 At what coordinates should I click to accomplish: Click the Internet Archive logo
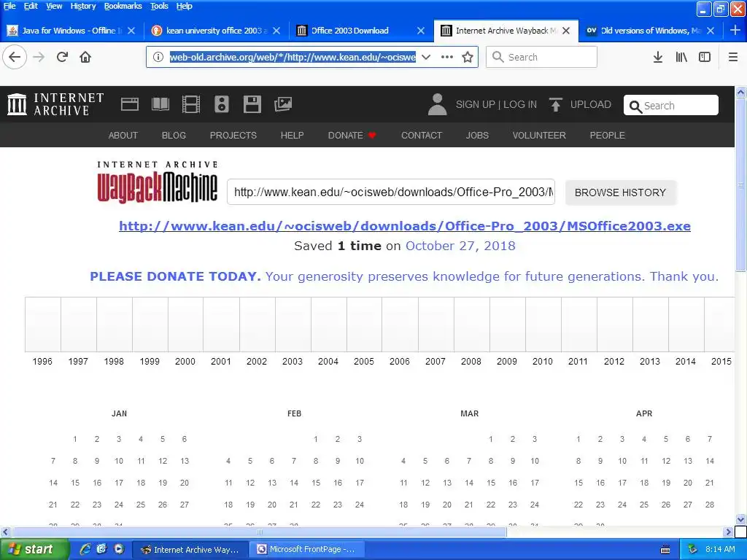(x=55, y=104)
